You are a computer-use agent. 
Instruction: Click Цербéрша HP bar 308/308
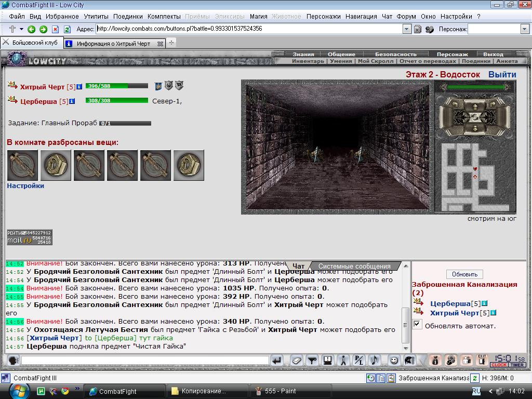[x=117, y=100]
